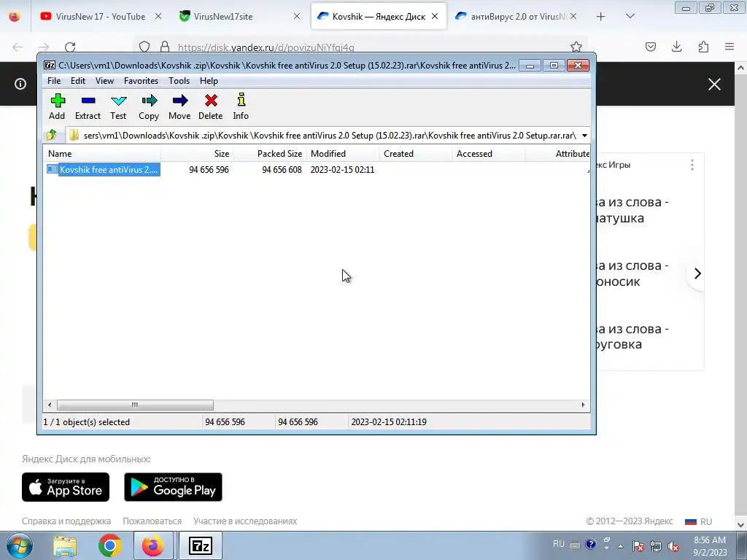The height and width of the screenshot is (560, 747).
Task: Open the Tools menu
Action: (x=179, y=81)
